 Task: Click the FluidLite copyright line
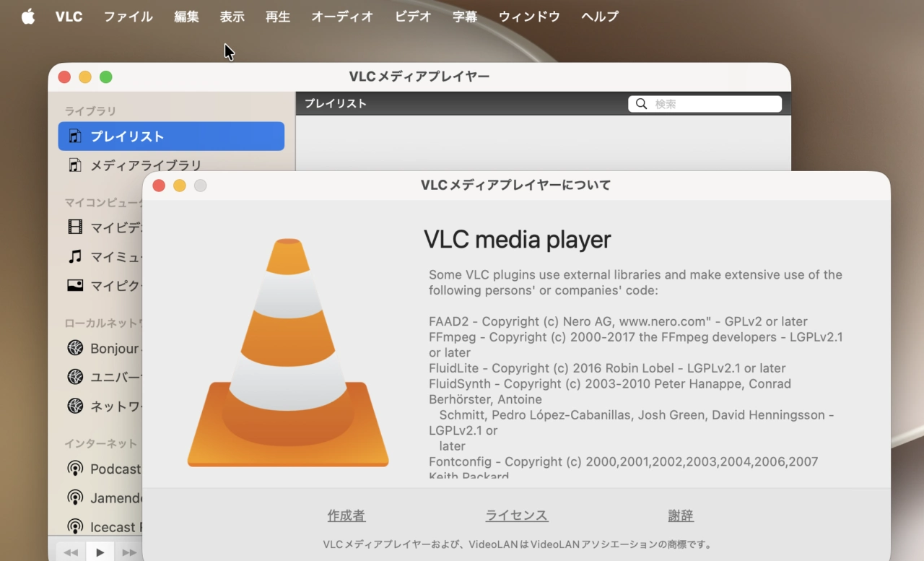[607, 368]
